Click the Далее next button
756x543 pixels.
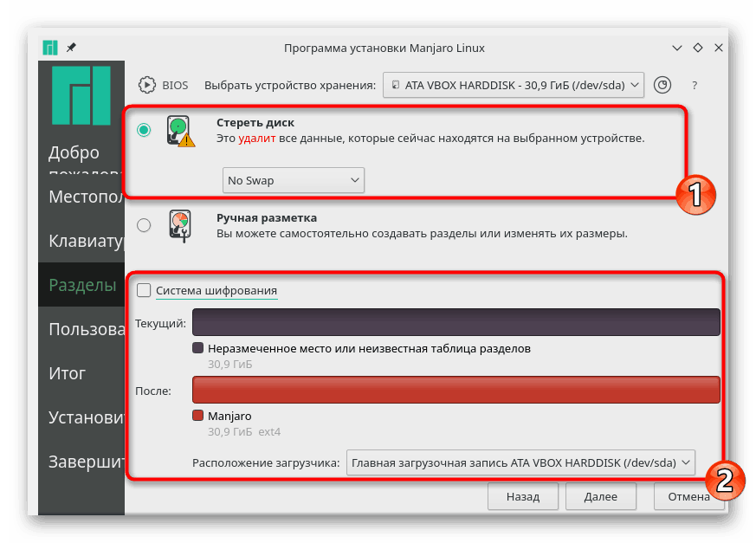(x=601, y=497)
